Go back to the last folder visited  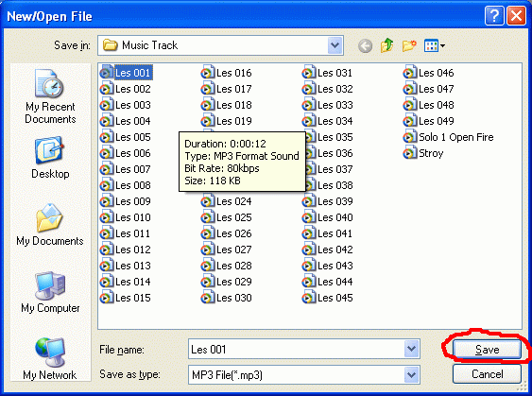click(x=365, y=45)
